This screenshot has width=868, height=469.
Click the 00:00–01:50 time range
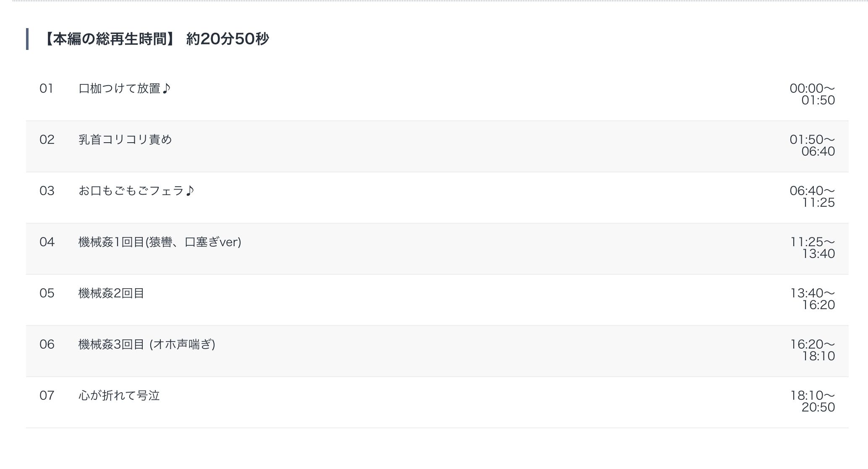(812, 94)
